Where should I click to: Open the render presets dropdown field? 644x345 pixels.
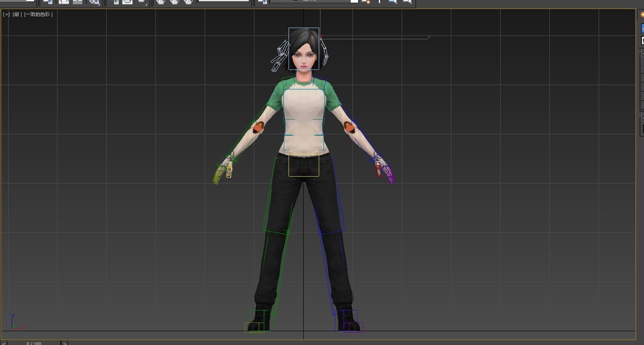pyautogui.click(x=223, y=1)
